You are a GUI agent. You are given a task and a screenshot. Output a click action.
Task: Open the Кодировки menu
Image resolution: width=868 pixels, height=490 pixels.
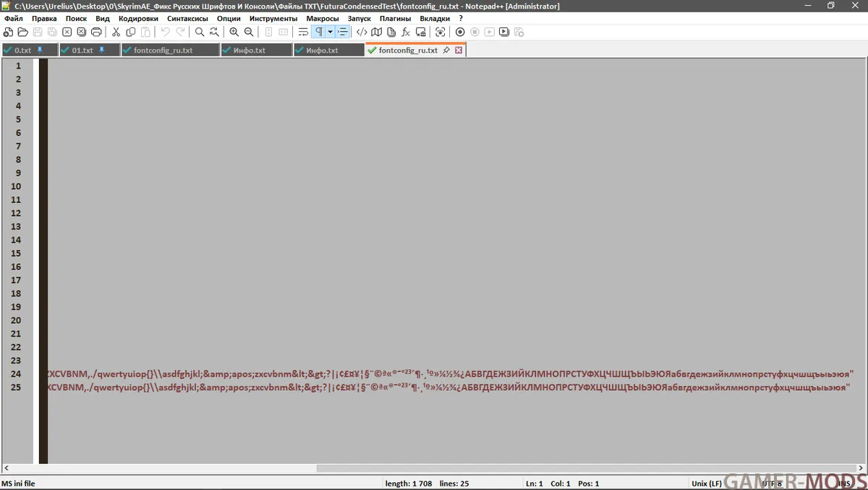tap(138, 18)
